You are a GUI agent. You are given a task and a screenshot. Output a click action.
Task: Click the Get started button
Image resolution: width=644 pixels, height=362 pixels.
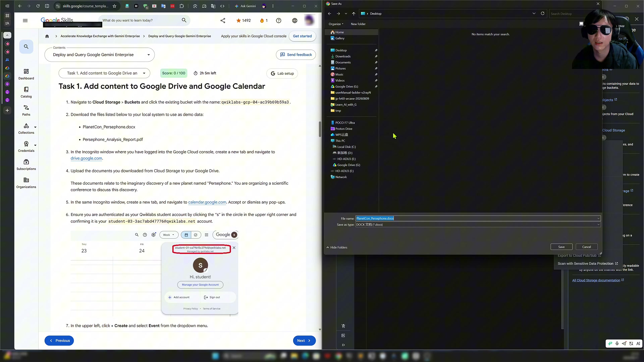(x=302, y=36)
